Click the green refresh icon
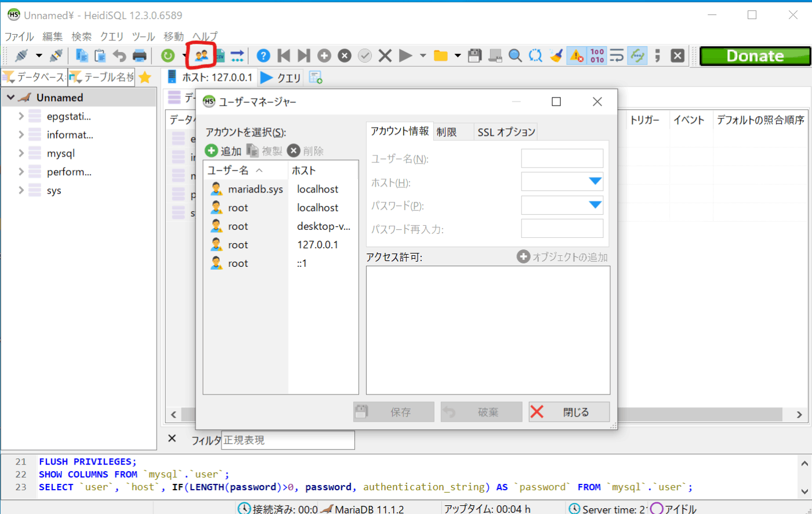Screen dimensions: 812x514 [168, 56]
